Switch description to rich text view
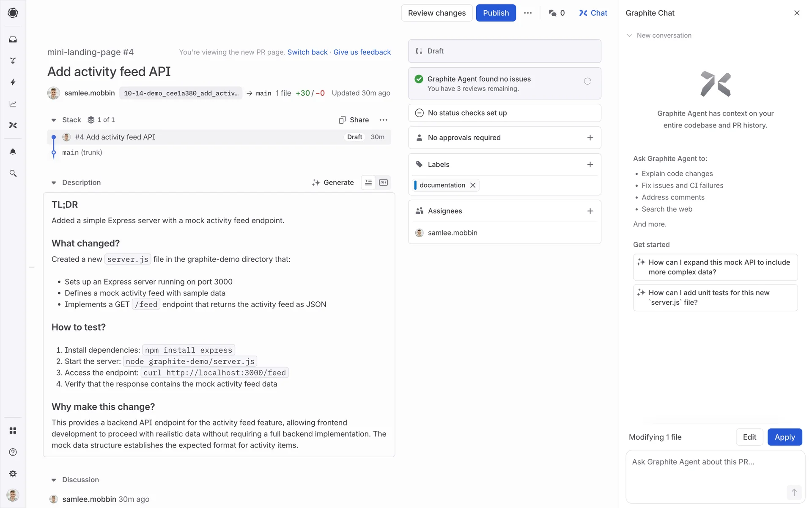812x508 pixels. click(x=368, y=182)
